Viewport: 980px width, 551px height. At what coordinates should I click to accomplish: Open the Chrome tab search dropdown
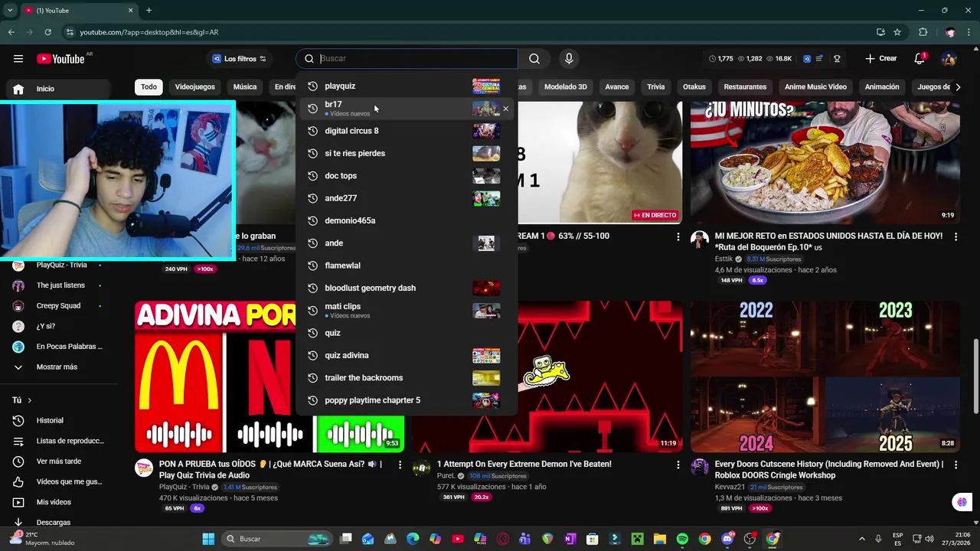(x=10, y=11)
